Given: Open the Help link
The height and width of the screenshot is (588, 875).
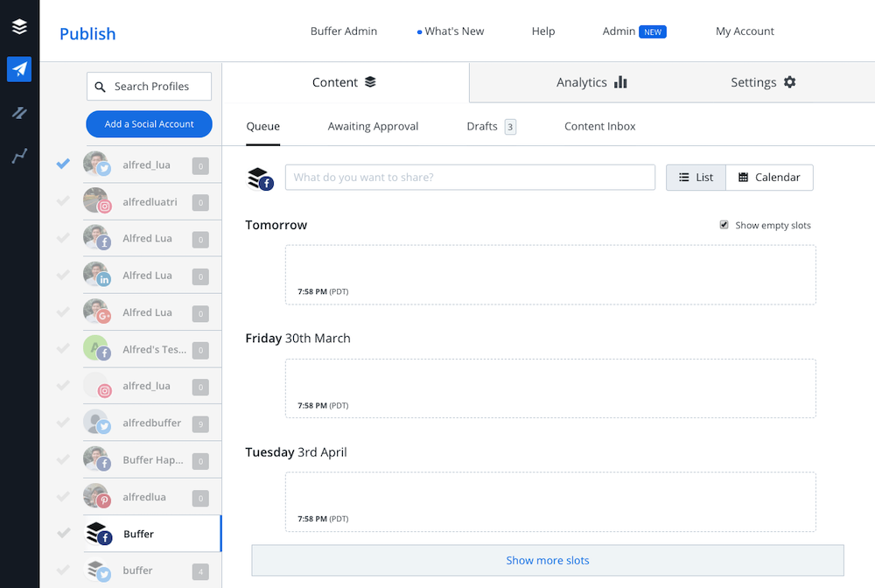Looking at the screenshot, I should (x=543, y=31).
